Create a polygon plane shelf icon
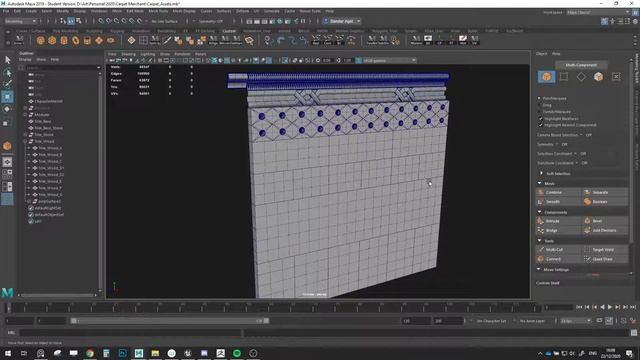The height and width of the screenshot is (360, 640). coord(99,40)
